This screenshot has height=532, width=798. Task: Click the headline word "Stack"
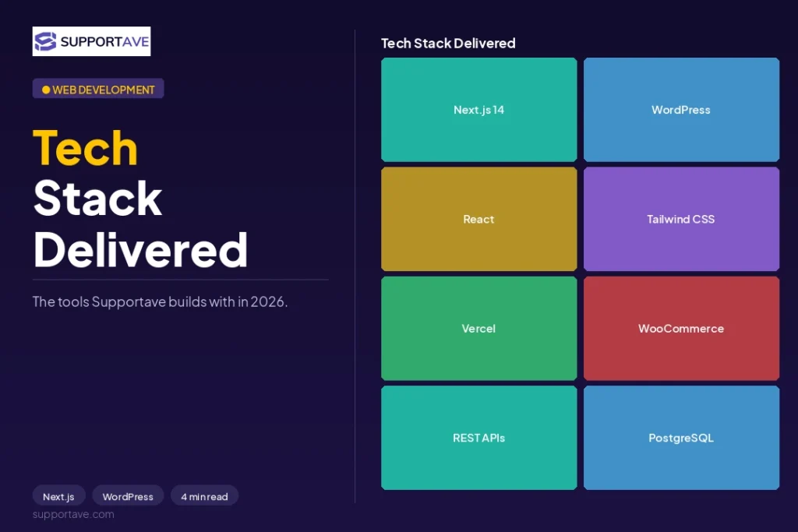tap(97, 199)
